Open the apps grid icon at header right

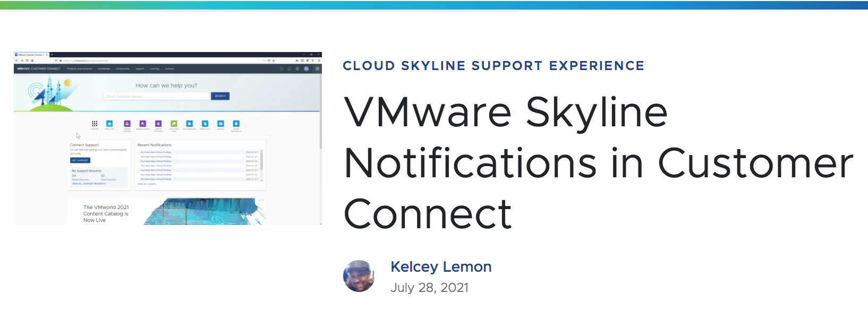318,68
